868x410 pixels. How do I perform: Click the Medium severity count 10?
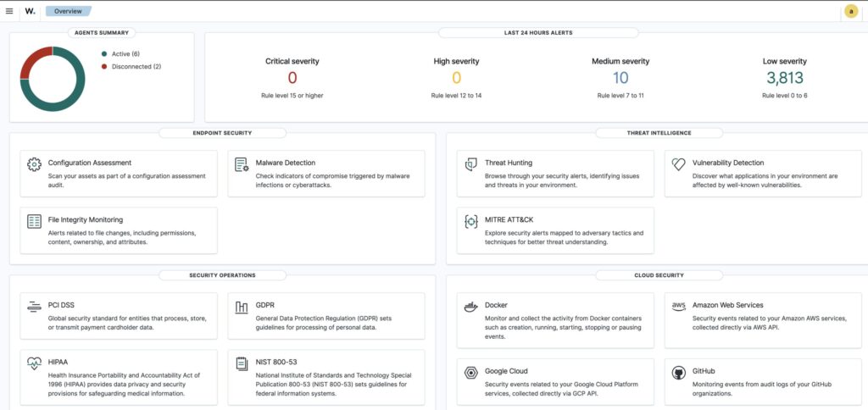[x=620, y=78]
